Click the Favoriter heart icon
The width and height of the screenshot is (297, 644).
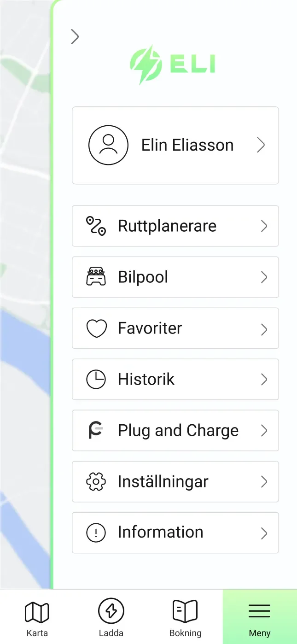pos(96,328)
